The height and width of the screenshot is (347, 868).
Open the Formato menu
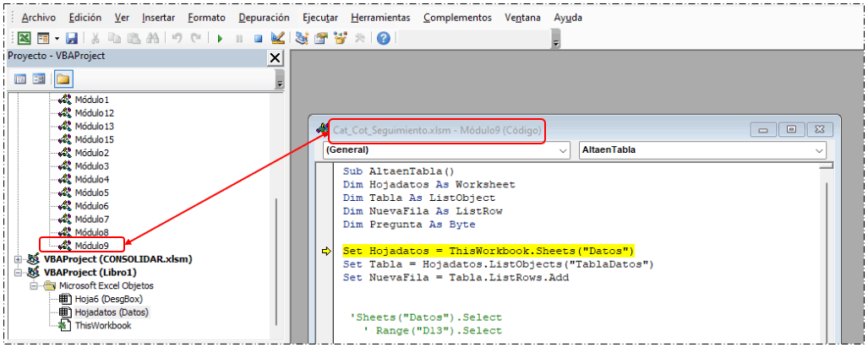click(x=206, y=18)
